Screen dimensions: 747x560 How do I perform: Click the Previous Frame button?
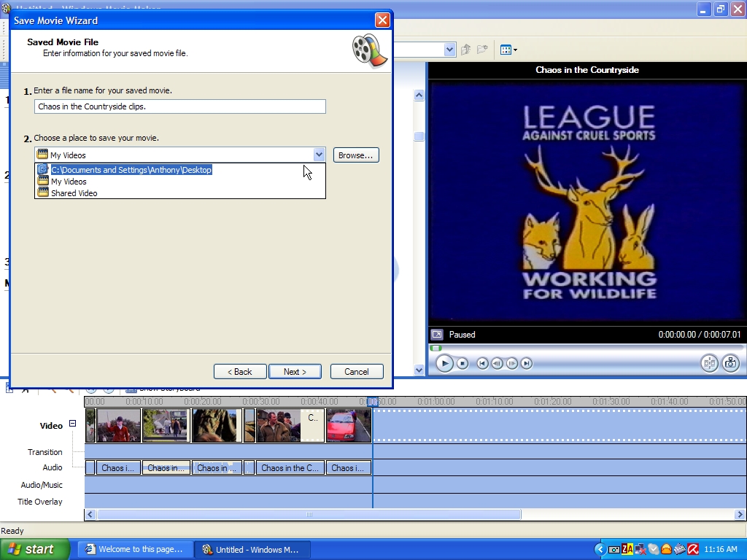click(497, 363)
